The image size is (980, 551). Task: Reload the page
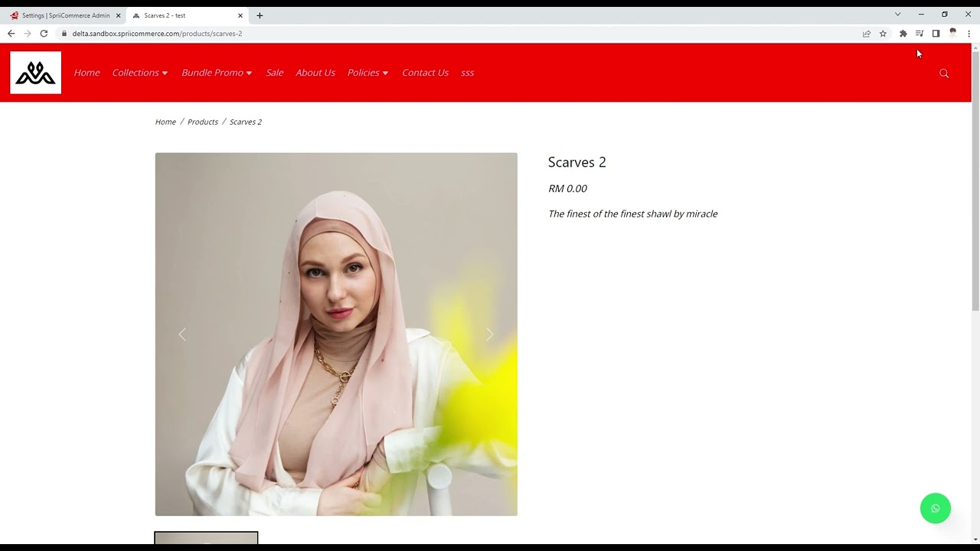coord(44,34)
